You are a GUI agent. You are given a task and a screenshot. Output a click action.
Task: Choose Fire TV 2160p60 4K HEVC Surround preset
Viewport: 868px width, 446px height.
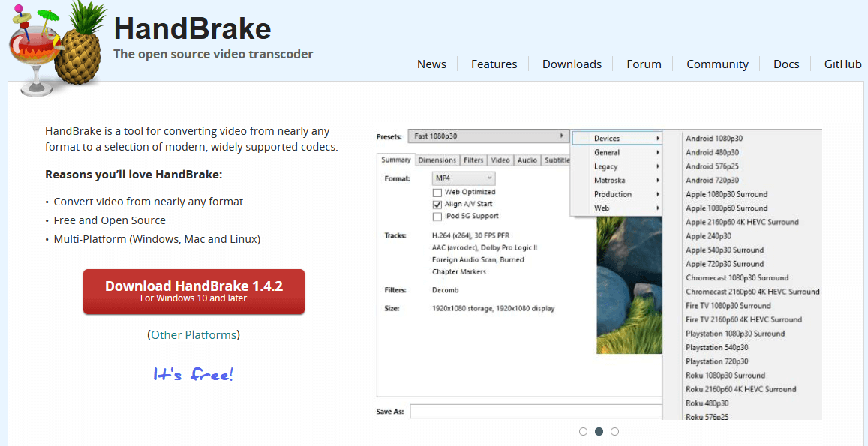(744, 319)
